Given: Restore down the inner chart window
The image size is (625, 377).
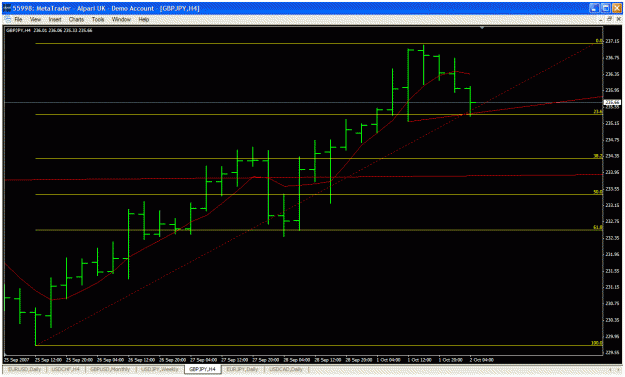Looking at the screenshot, I should [609, 19].
